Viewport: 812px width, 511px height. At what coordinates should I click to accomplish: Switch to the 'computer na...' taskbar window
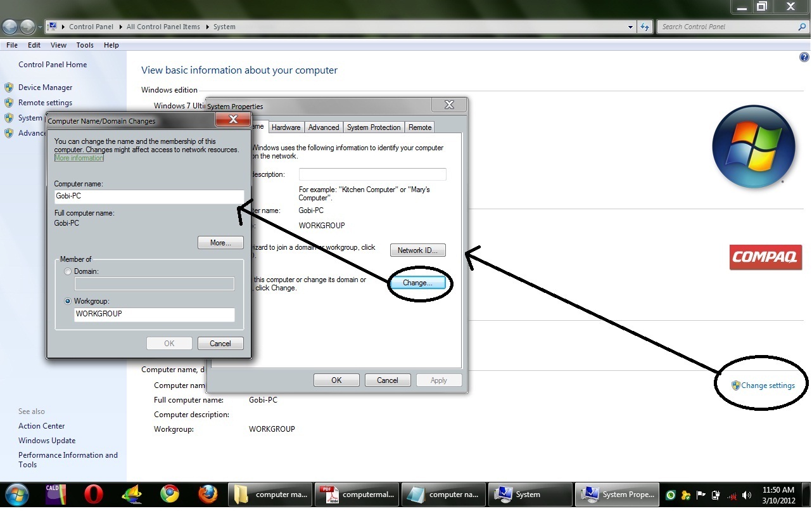coord(443,495)
